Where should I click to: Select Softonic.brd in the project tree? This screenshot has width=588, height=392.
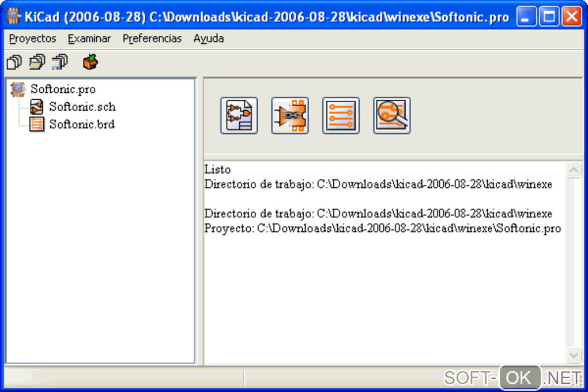[82, 124]
